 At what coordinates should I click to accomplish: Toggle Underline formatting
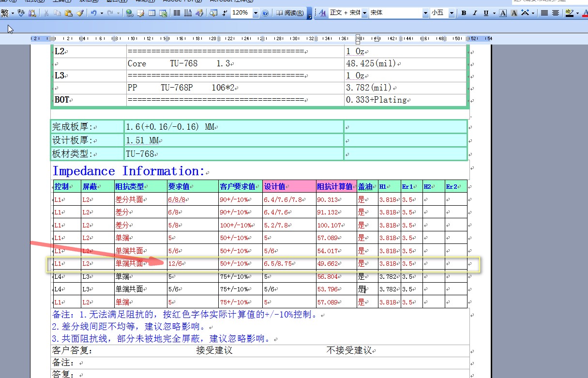click(486, 13)
